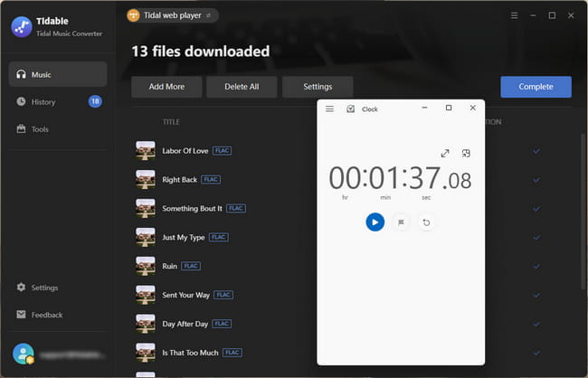Image resolution: width=588 pixels, height=378 pixels.
Task: Select the Sent Your Way track
Action: click(x=186, y=295)
